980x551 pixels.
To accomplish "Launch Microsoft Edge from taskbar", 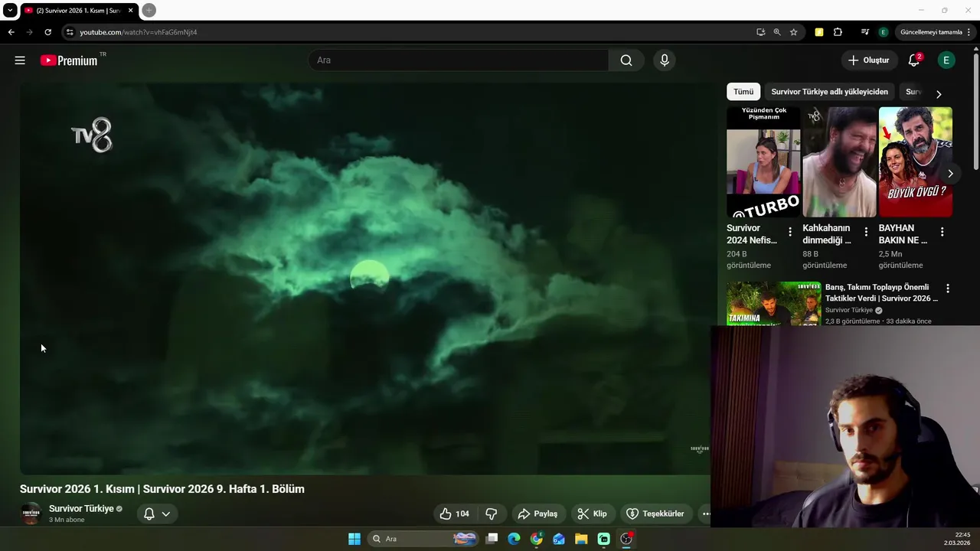I will click(514, 539).
